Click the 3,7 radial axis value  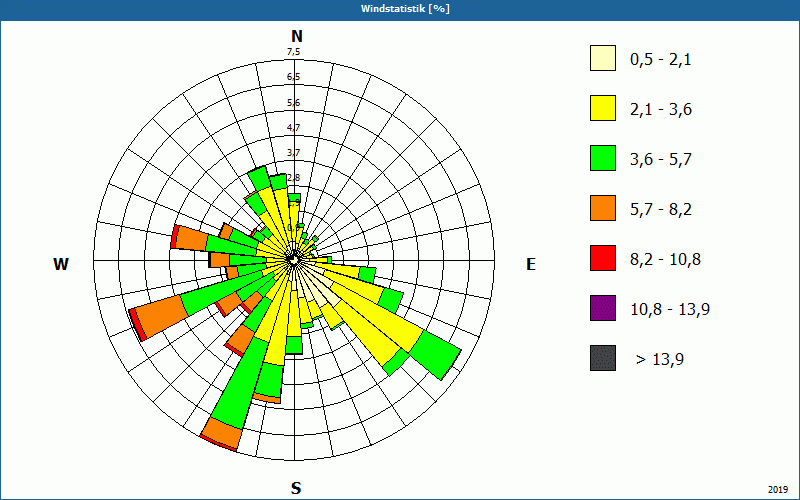(x=293, y=153)
